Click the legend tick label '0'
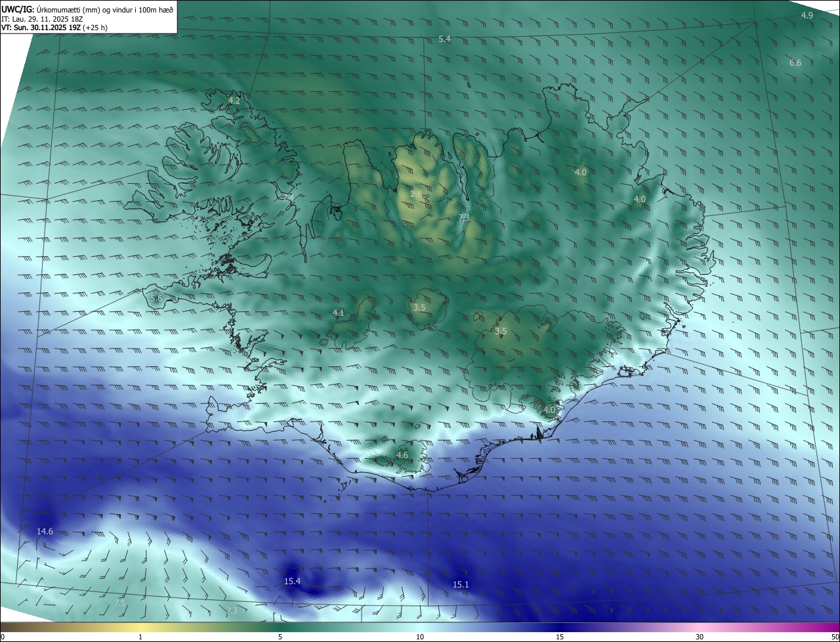This screenshot has height=642, width=840. tap(3, 637)
